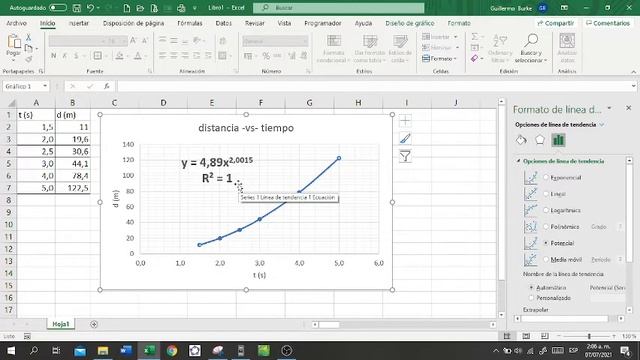Open the Insertar cells dropdown
Viewport: 640px width, 360px height.
440,37
